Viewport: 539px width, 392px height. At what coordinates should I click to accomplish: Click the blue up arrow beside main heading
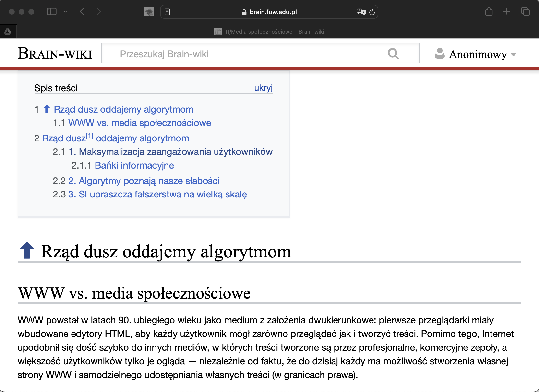coord(27,250)
